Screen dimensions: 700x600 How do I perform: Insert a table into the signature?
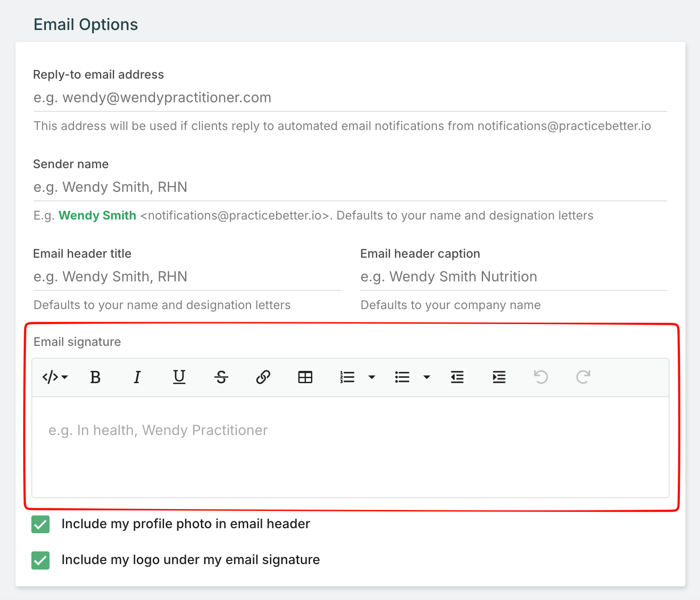[305, 377]
